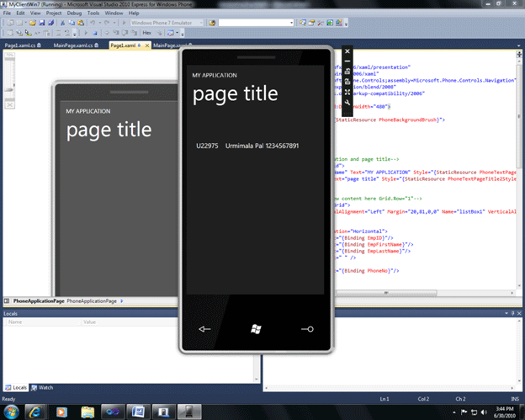525x420 pixels.
Task: Open the Project menu
Action: (x=53, y=13)
